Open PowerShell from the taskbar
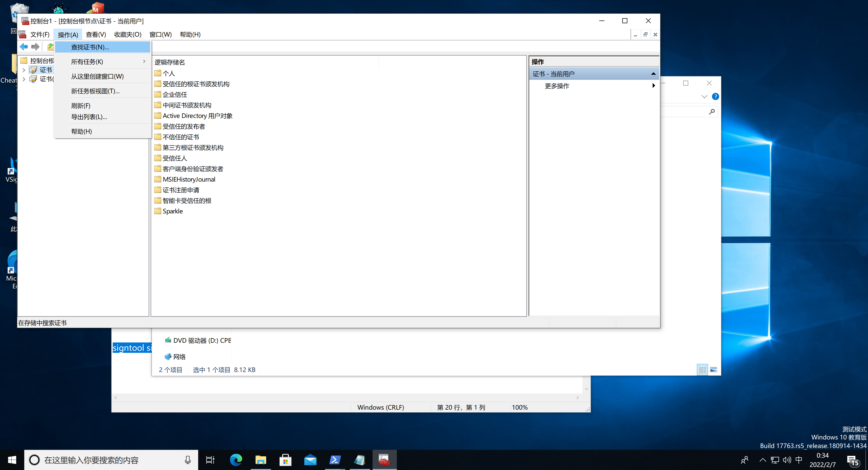868x470 pixels. pos(335,460)
